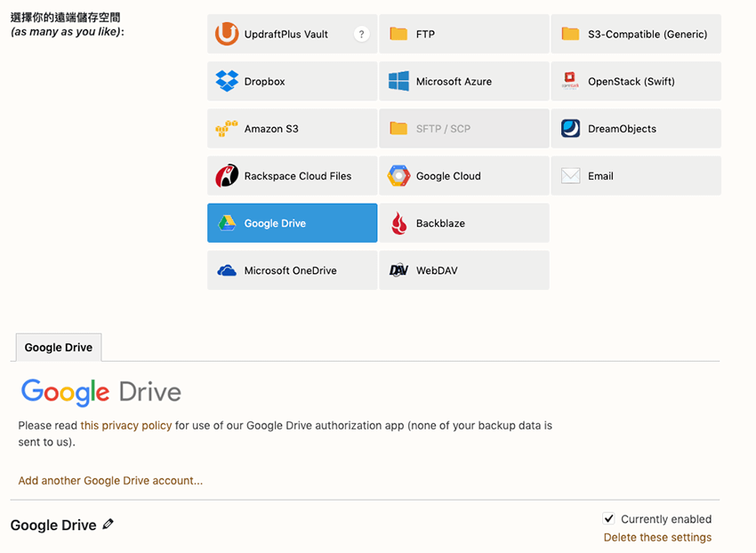Viewport: 756px width, 553px height.
Task: Select Amazon S3 as remote storage
Action: coord(293,128)
